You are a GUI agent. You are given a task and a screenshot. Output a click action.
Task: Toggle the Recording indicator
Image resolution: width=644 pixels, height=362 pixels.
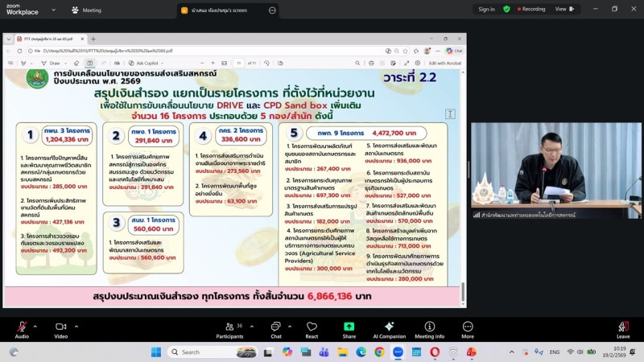point(530,10)
